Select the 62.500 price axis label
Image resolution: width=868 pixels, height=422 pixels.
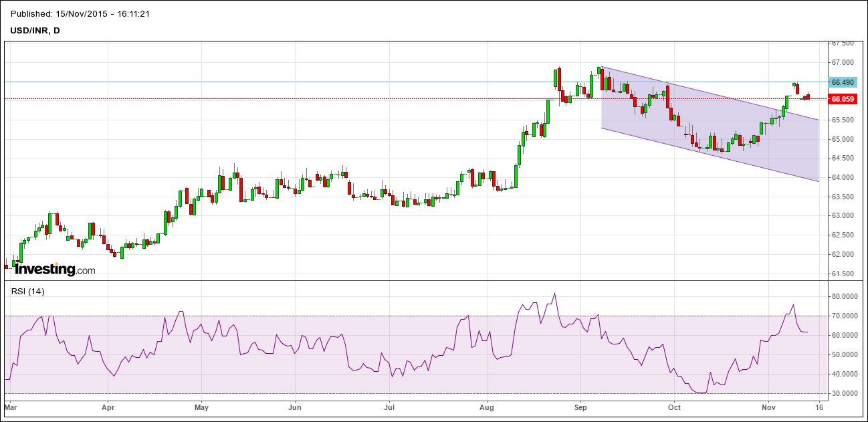(842, 235)
